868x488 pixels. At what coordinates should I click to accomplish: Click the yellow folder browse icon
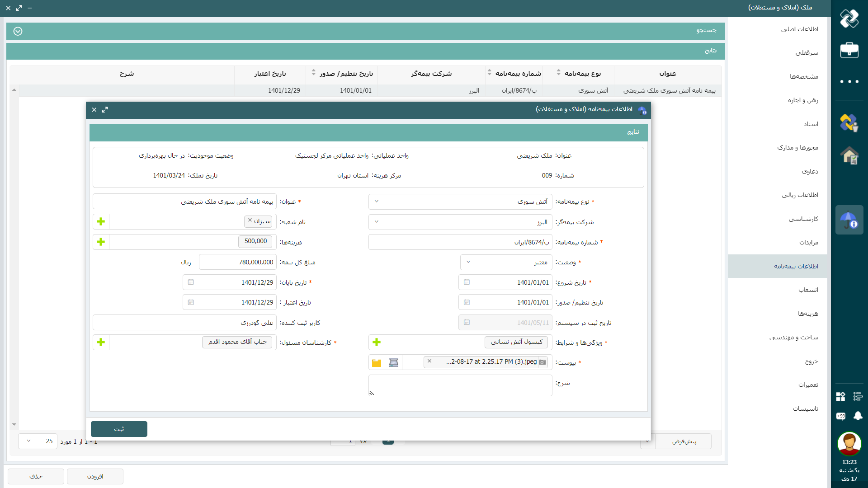click(377, 362)
